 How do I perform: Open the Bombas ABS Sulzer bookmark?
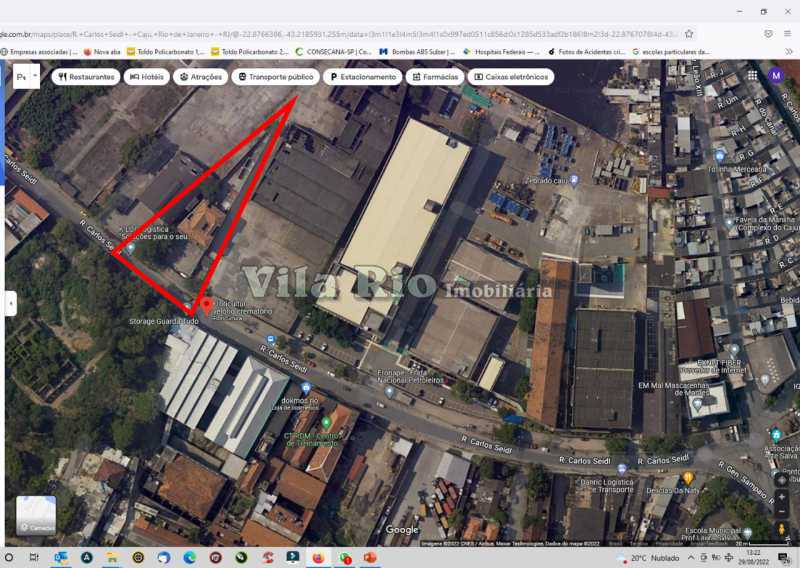(417, 52)
